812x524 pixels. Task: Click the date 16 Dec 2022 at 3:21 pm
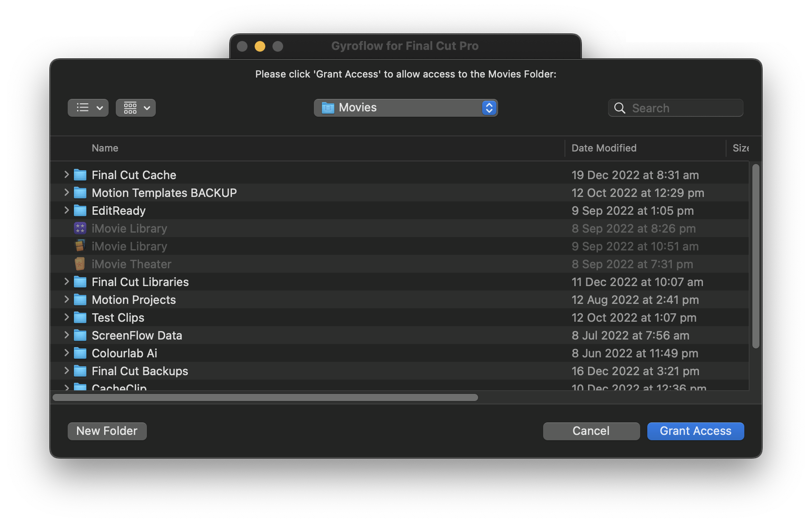[635, 371]
